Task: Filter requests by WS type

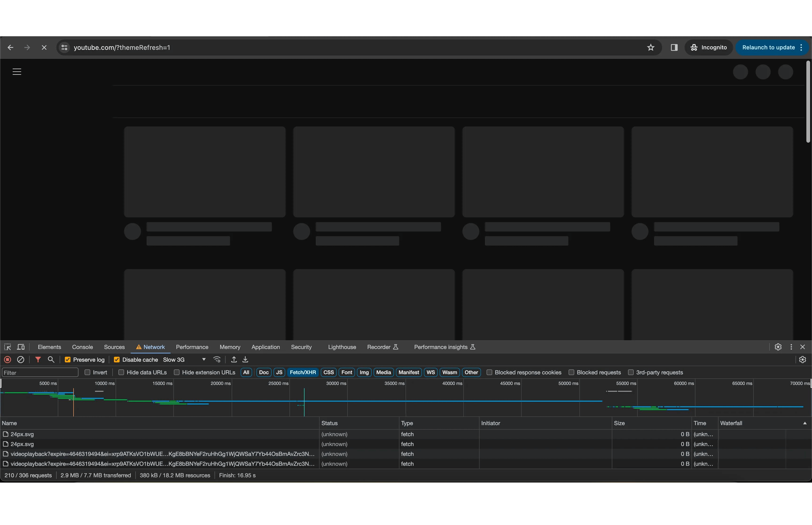Action: coord(431,372)
